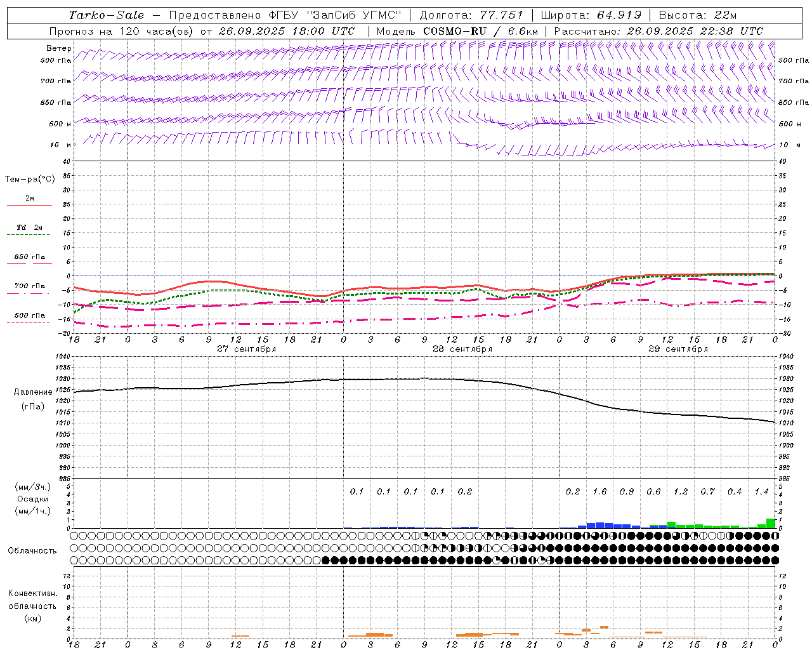
Task: Click the Высота 22м elevation text
Action: 698,15
